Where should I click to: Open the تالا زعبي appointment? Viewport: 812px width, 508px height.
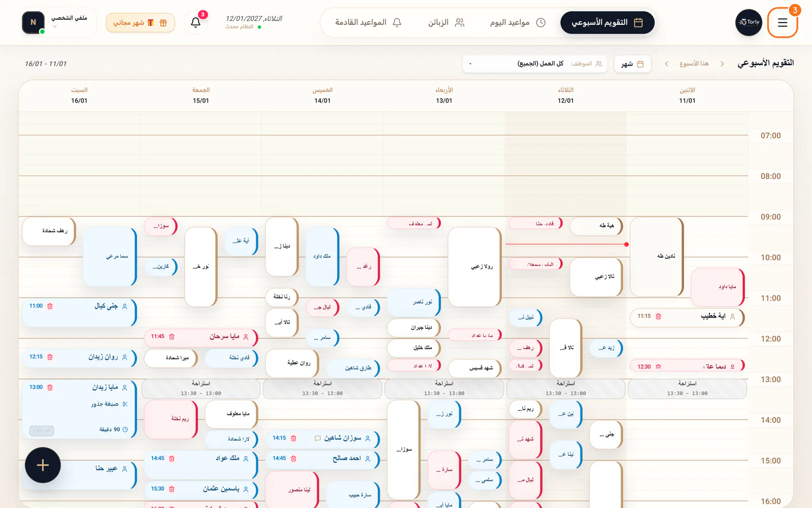click(596, 277)
